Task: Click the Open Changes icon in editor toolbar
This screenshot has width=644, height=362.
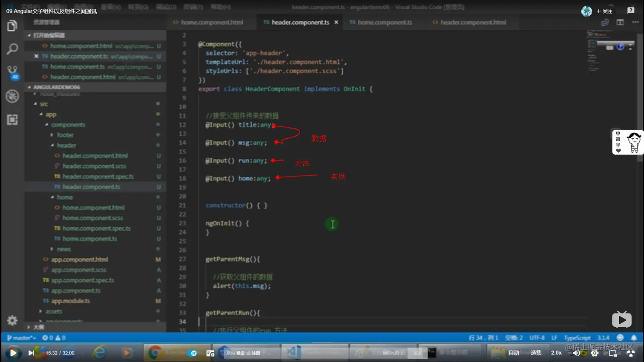Action: [x=605, y=22]
